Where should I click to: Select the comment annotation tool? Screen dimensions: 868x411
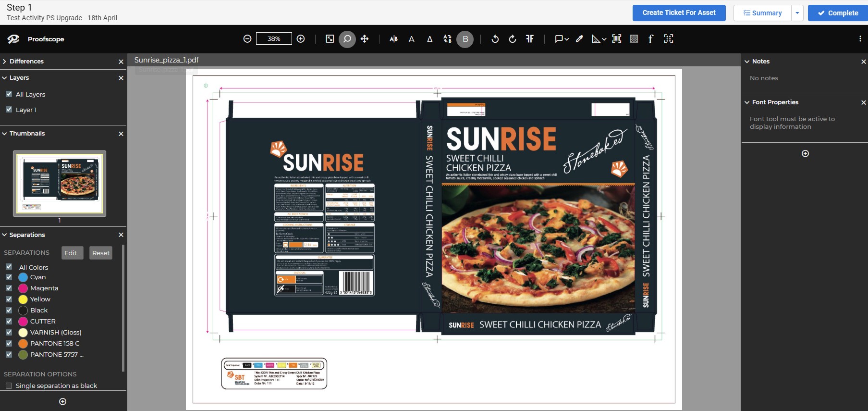pos(559,39)
